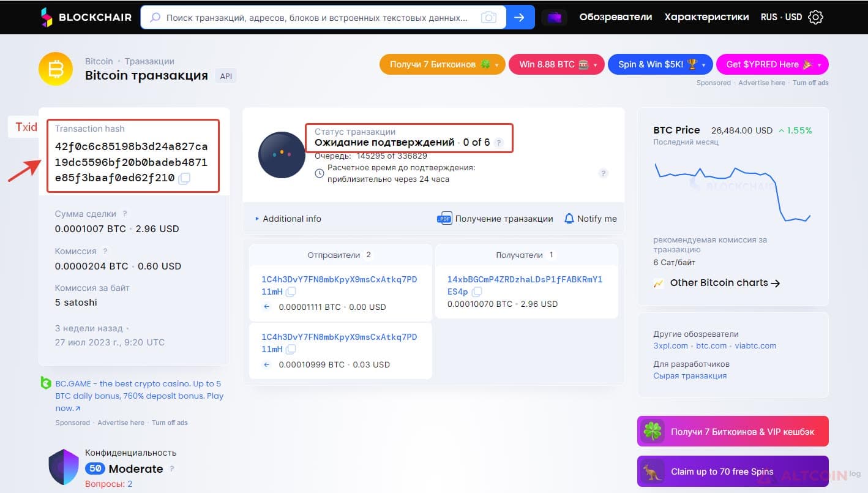Image resolution: width=868 pixels, height=493 pixels.
Task: Open the Характеристики menu
Action: pos(706,17)
